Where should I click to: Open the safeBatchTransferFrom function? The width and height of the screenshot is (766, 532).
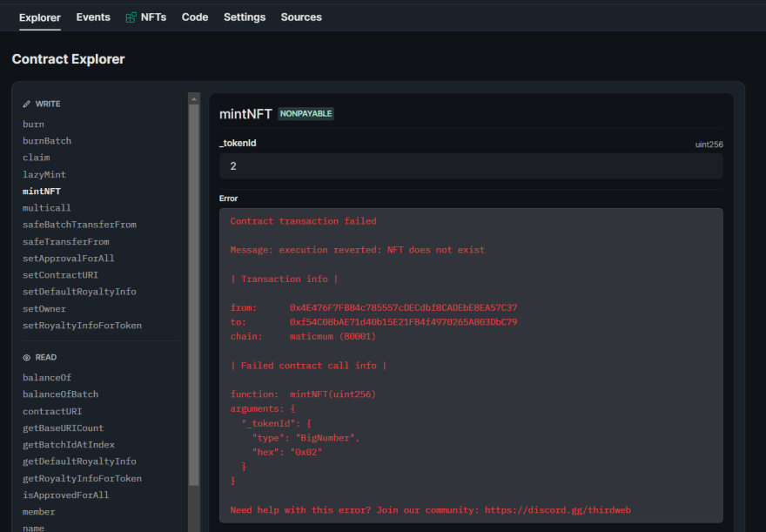coord(79,225)
